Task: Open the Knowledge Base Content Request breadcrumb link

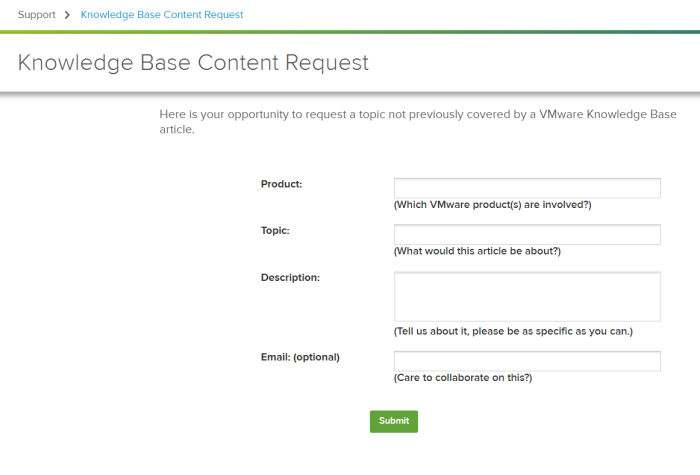Action: click(x=162, y=15)
